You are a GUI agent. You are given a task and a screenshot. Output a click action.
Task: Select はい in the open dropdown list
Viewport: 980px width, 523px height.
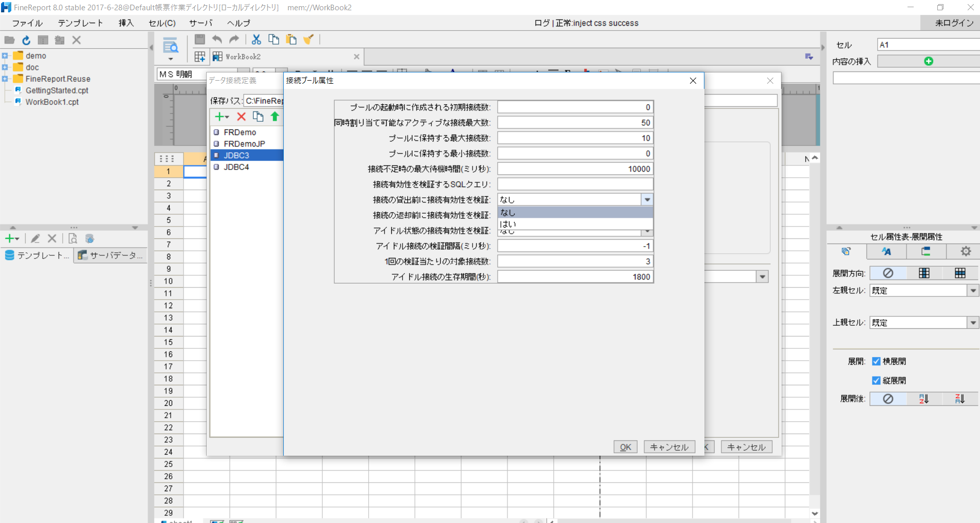[575, 224]
